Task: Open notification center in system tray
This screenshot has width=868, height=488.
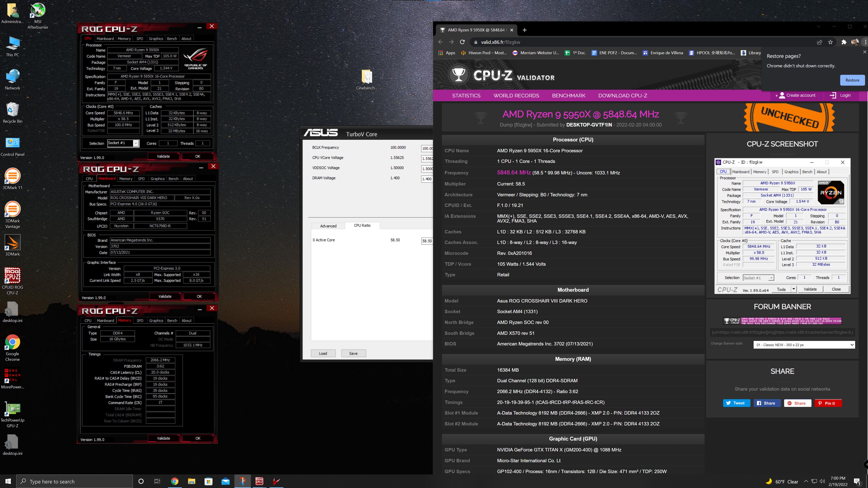Action: coord(857,482)
